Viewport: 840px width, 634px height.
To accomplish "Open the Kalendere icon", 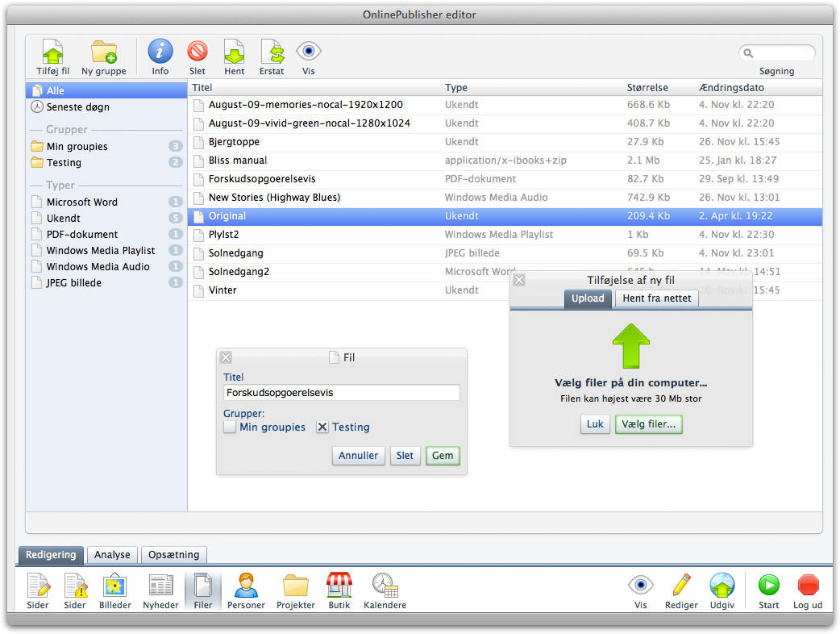I will click(x=385, y=586).
